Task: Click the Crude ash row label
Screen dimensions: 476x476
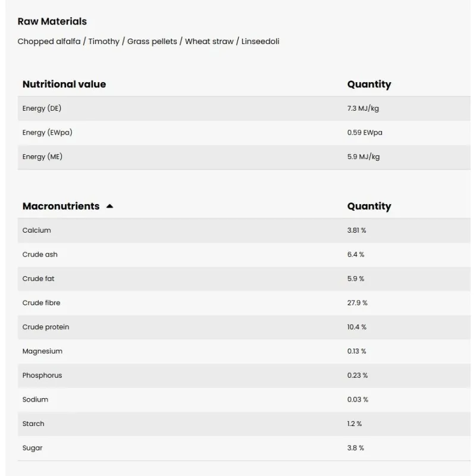Action: point(40,255)
